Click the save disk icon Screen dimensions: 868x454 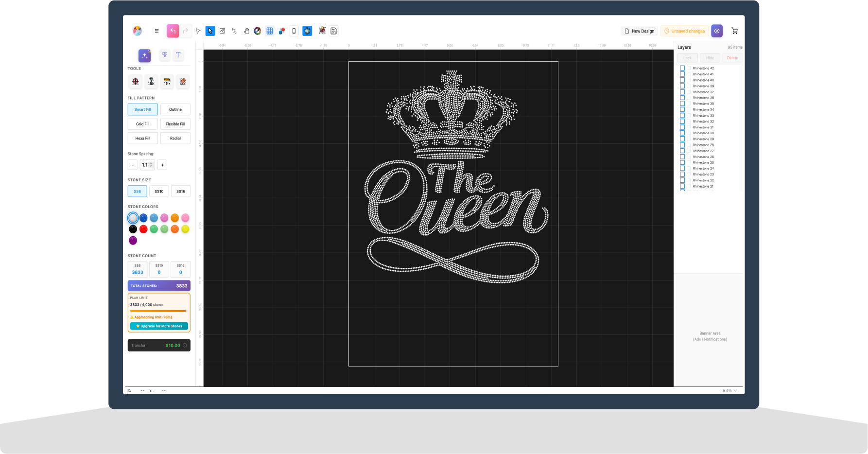pos(334,31)
